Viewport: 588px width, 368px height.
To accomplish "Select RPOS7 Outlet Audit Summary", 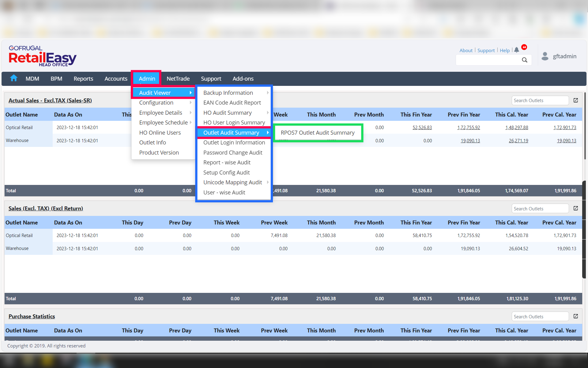I will (318, 133).
